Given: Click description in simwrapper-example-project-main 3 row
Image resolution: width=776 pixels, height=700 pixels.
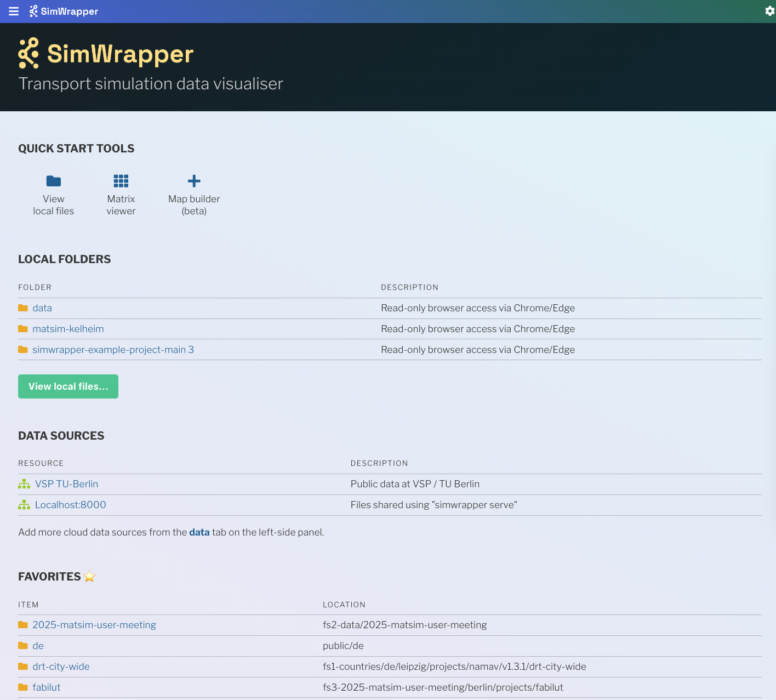Looking at the screenshot, I should (478, 350).
